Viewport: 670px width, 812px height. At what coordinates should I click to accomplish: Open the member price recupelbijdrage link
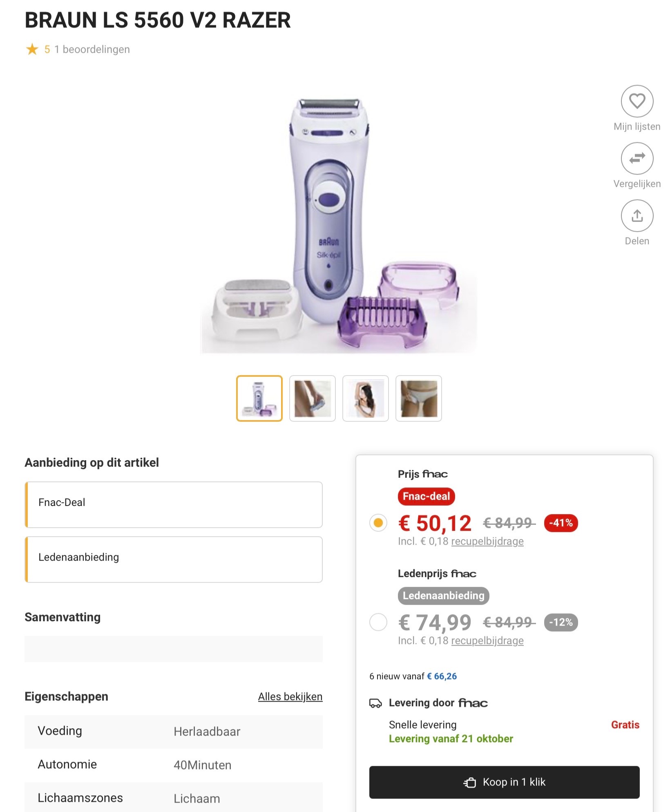(x=487, y=640)
